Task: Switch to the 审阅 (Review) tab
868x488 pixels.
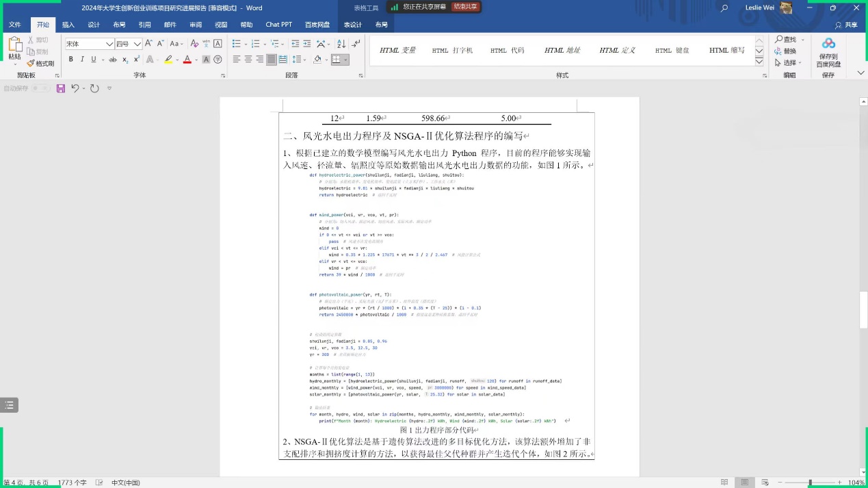Action: coord(195,25)
